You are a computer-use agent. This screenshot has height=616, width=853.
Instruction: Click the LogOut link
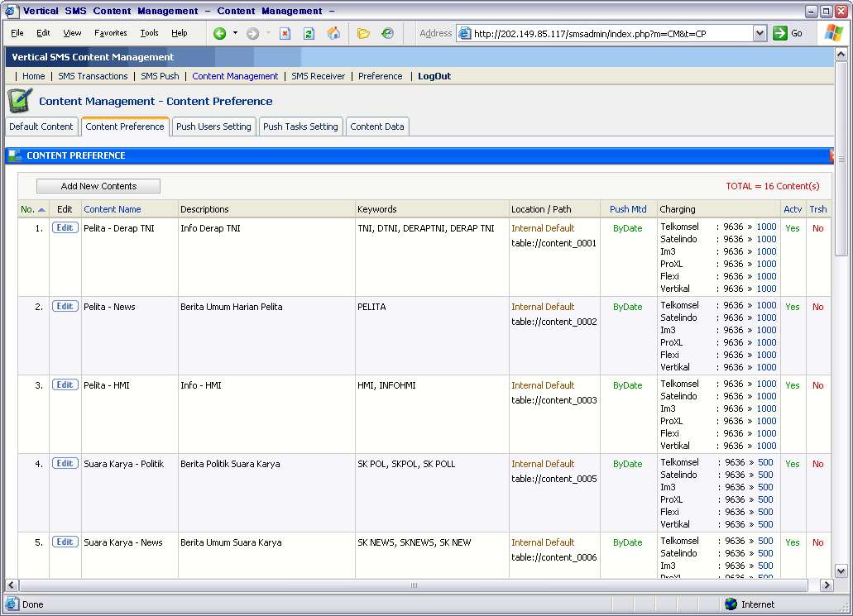point(434,76)
